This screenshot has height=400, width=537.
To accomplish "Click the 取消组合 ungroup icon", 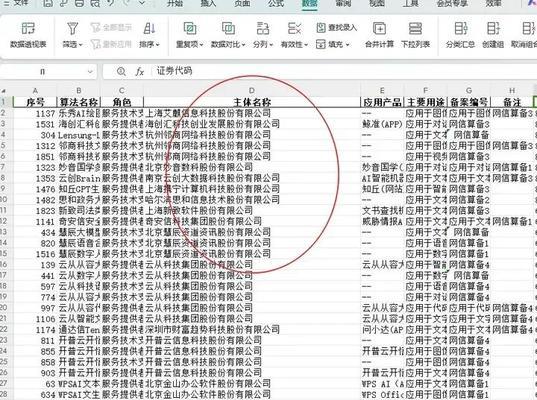I will pos(529,28).
